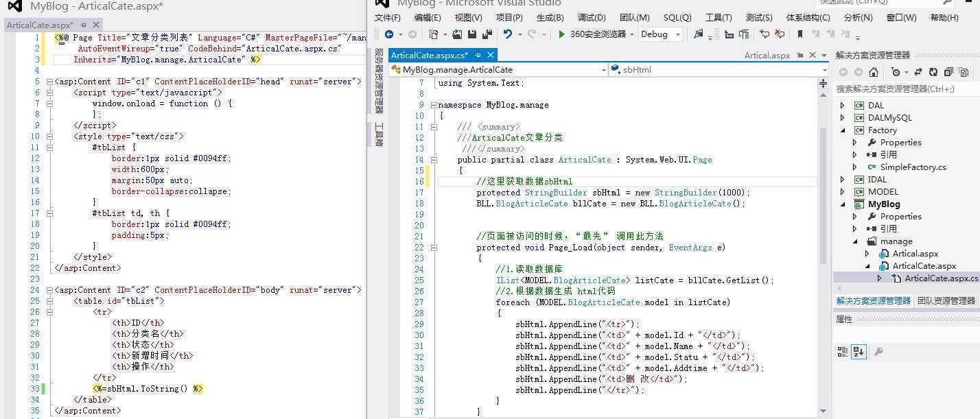Image resolution: width=980 pixels, height=419 pixels.
Task: Collapse the table tbList block in left window
Action: 49,301
